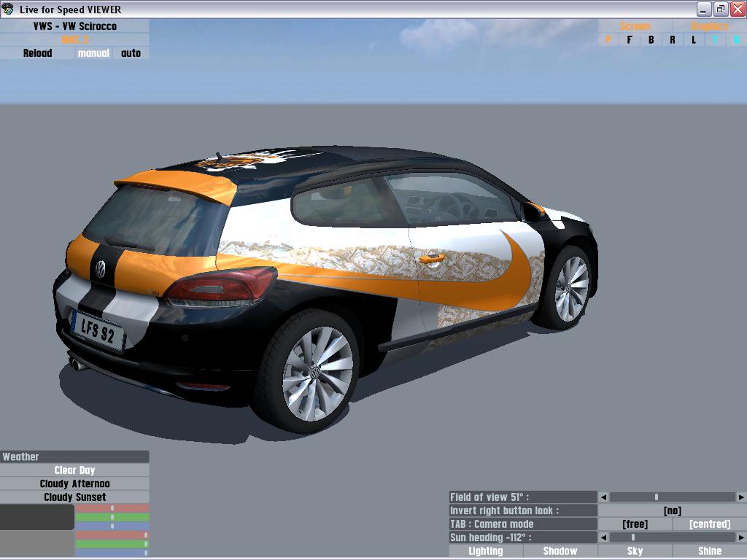Viewport: 747px width, 560px height.
Task: Adjust the upper green color slider
Action: [x=112, y=517]
